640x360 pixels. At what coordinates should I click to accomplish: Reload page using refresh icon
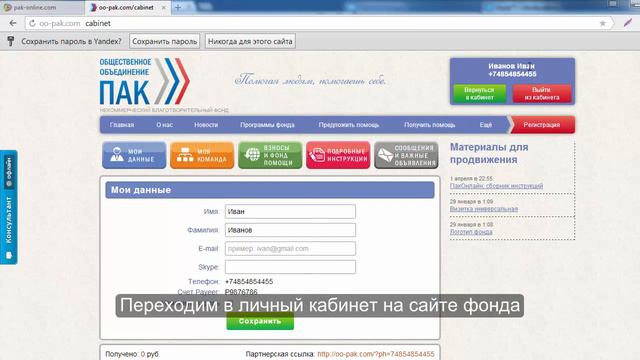pos(32,23)
